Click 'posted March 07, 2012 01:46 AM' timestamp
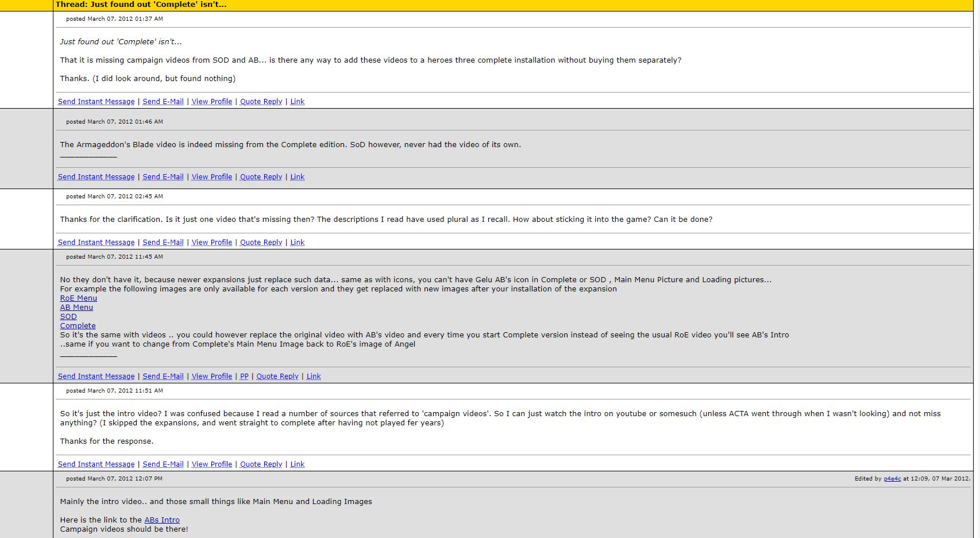Image resolution: width=980 pixels, height=538 pixels. click(x=114, y=122)
